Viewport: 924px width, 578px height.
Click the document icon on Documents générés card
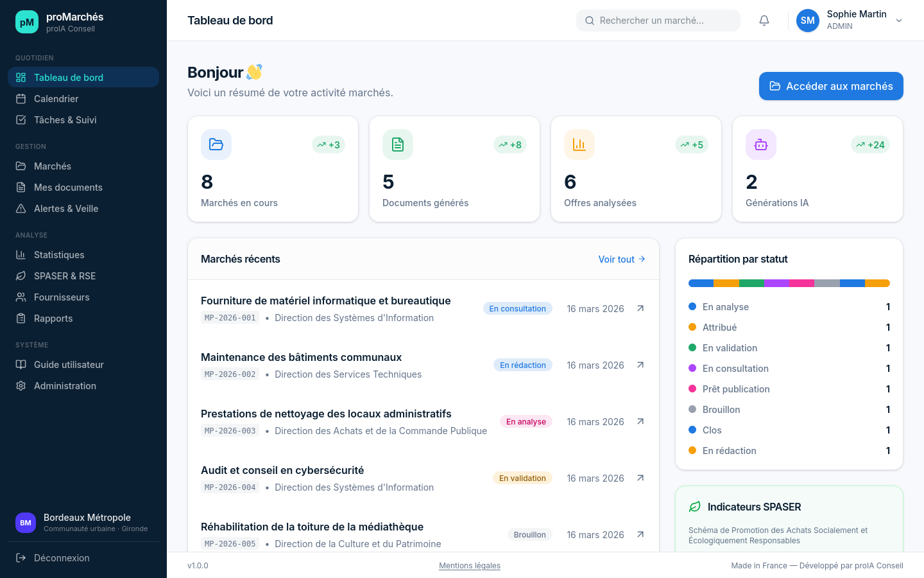(x=397, y=144)
